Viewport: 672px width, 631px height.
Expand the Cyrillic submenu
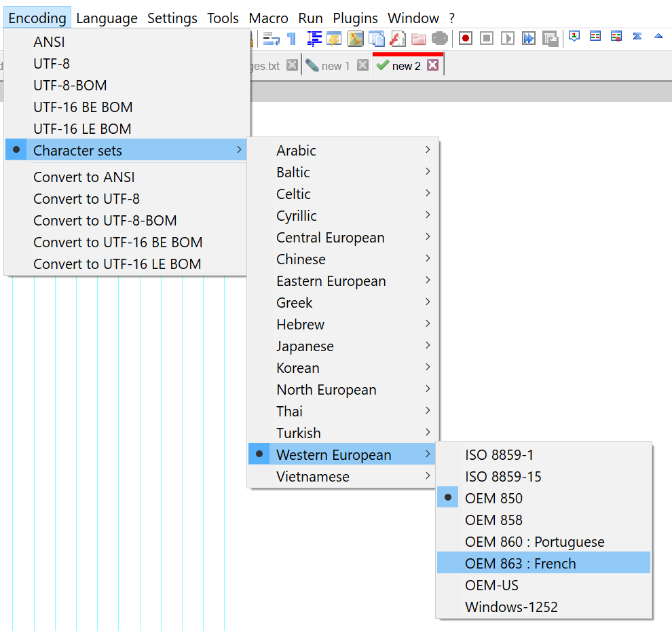pyautogui.click(x=343, y=216)
